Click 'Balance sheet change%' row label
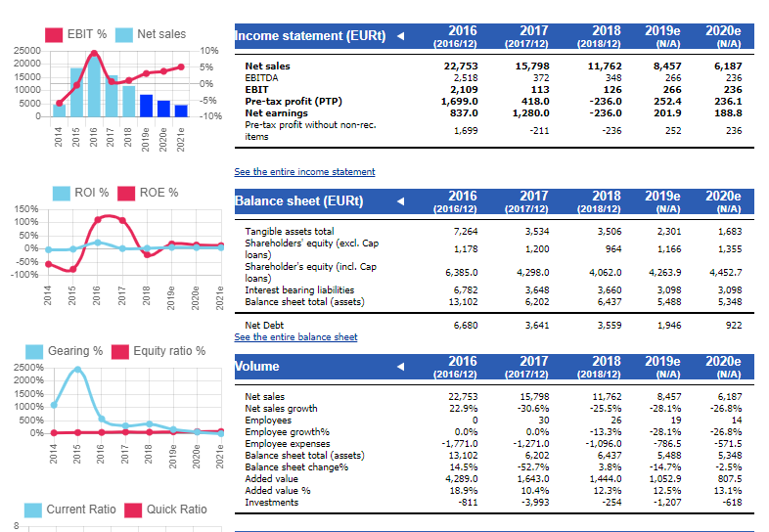This screenshot has width=769, height=532. coord(296,467)
